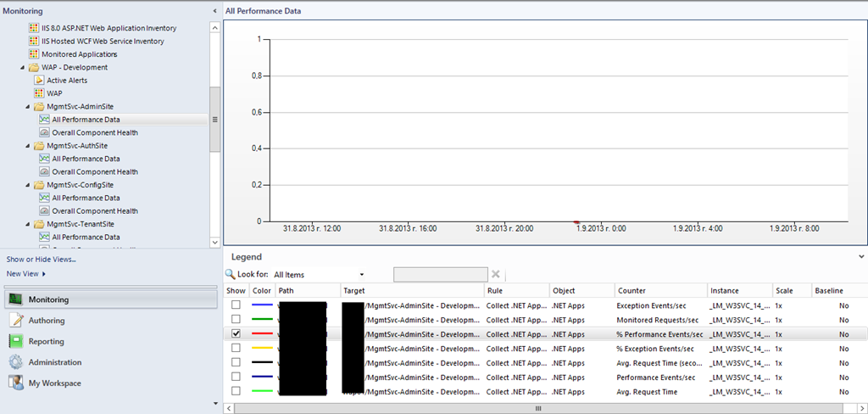Viewport: 868px width, 414px height.
Task: Uncheck the % Performance Events/sec counter
Action: click(236, 333)
